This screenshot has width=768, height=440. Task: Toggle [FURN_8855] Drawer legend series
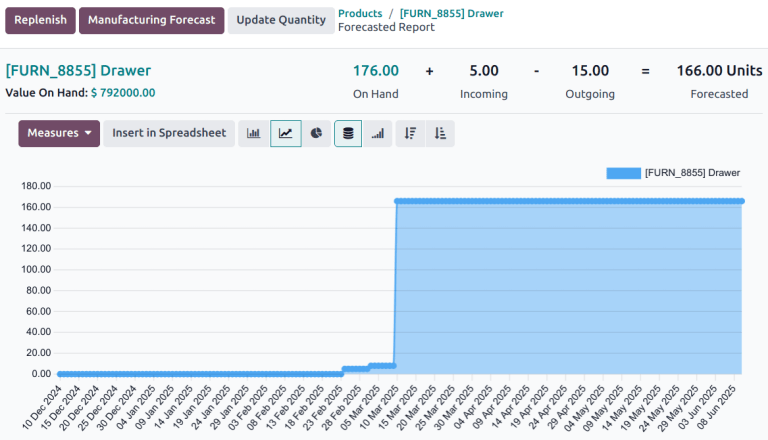click(x=692, y=173)
